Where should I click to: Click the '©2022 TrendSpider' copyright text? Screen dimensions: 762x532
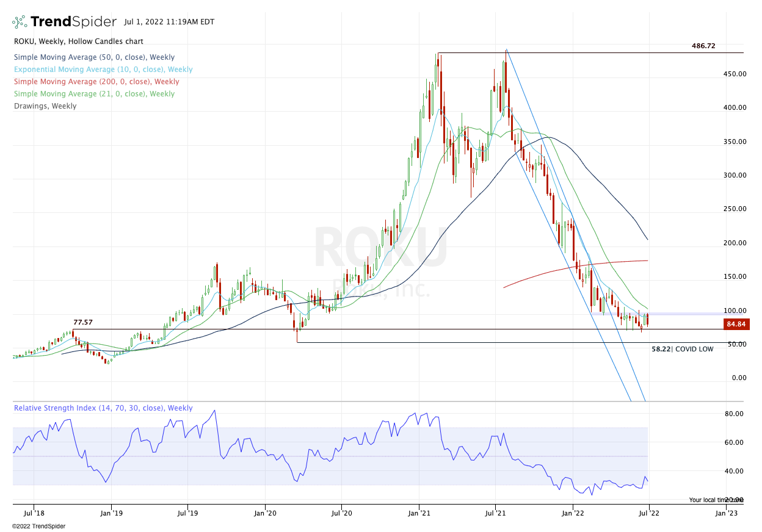pyautogui.click(x=38, y=526)
